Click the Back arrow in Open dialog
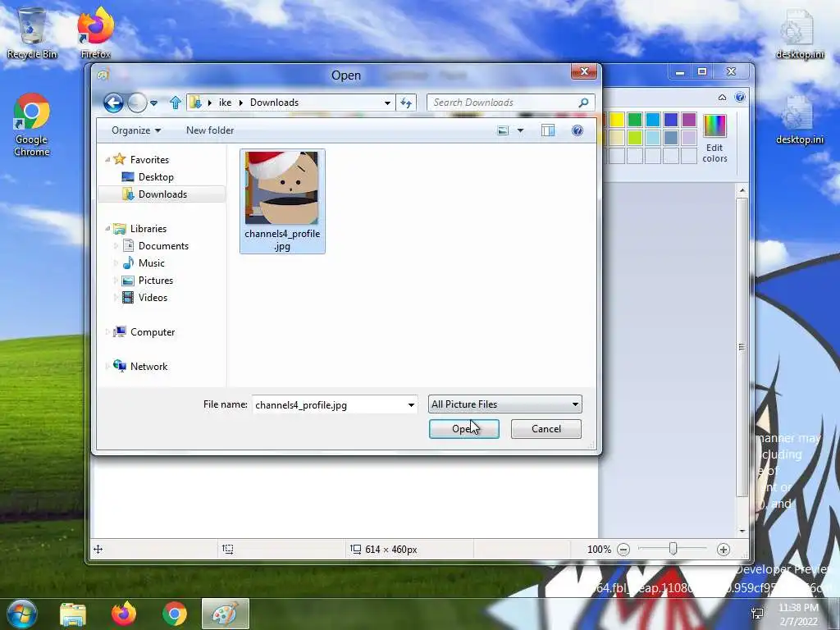 click(x=113, y=103)
